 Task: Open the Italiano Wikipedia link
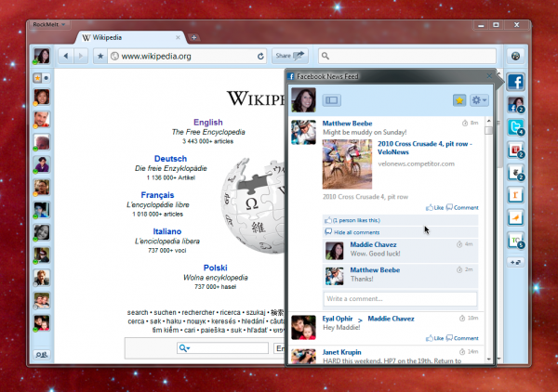[x=167, y=231]
